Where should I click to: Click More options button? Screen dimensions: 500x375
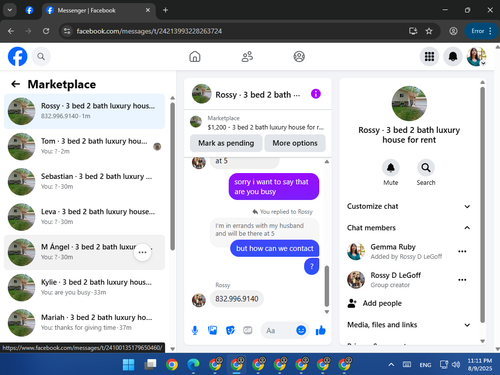click(295, 143)
